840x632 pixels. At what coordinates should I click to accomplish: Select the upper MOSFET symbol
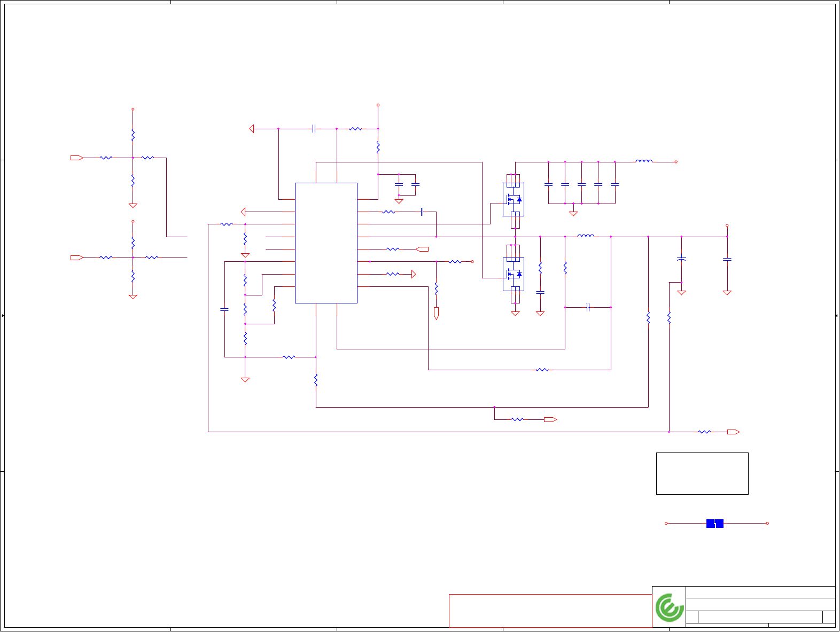(x=514, y=200)
